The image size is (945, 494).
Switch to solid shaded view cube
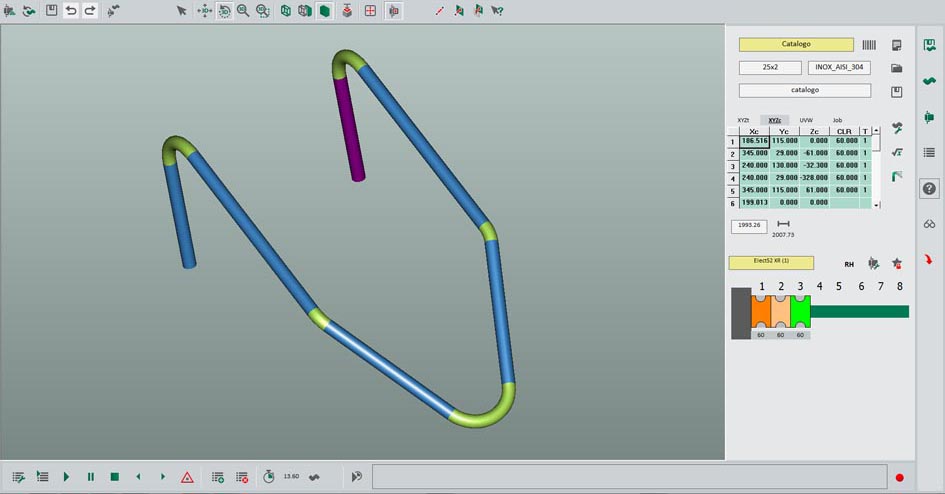(325, 11)
